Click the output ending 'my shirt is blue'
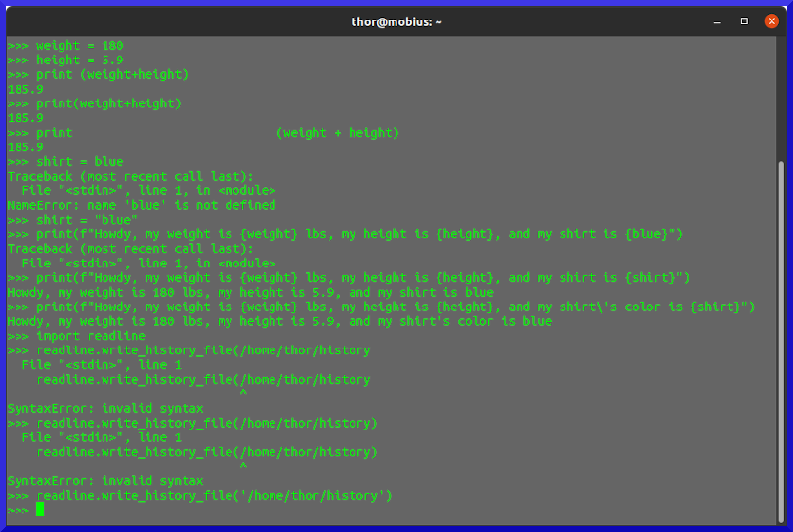Image resolution: width=793 pixels, height=532 pixels. pos(250,292)
